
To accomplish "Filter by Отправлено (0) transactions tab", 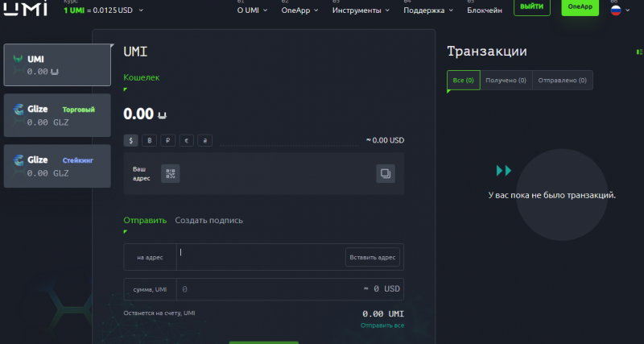I will [563, 80].
